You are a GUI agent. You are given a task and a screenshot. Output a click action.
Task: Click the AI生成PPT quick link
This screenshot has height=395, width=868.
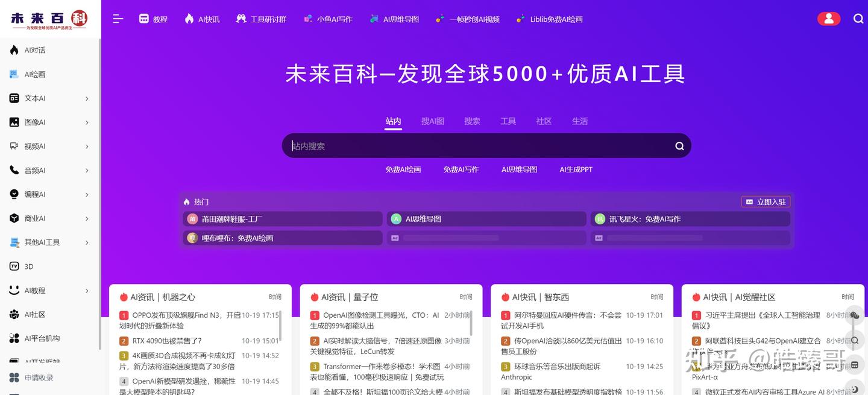[x=576, y=169]
